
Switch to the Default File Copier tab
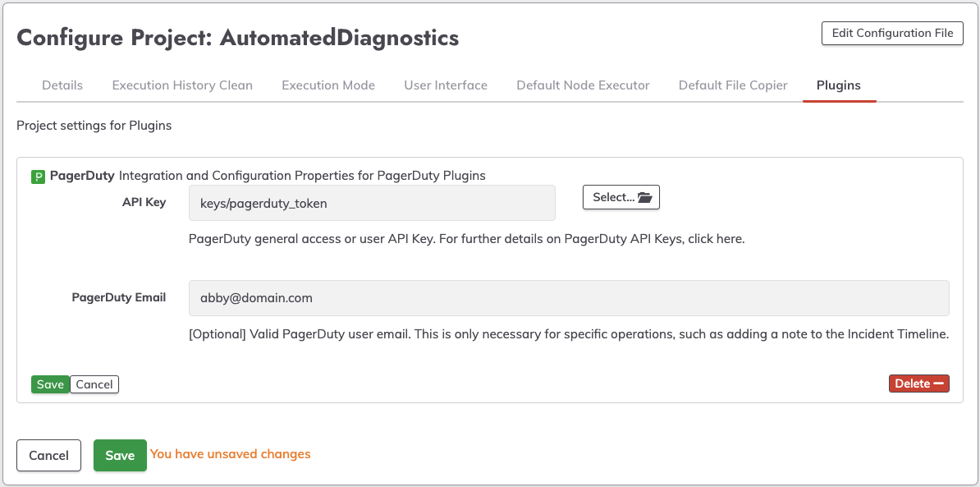(733, 85)
